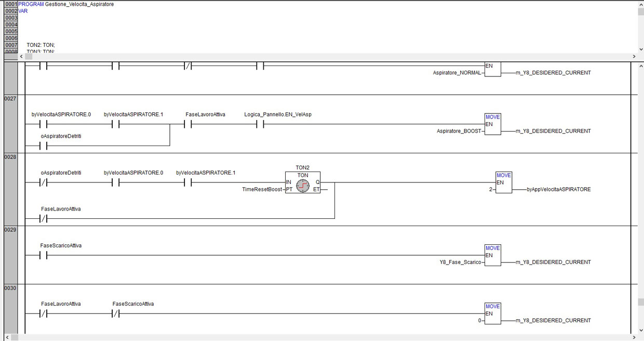Viewport: 644px width, 341px height.
Task: Click the Y8_Fase_Scarico input operand
Action: point(460,263)
